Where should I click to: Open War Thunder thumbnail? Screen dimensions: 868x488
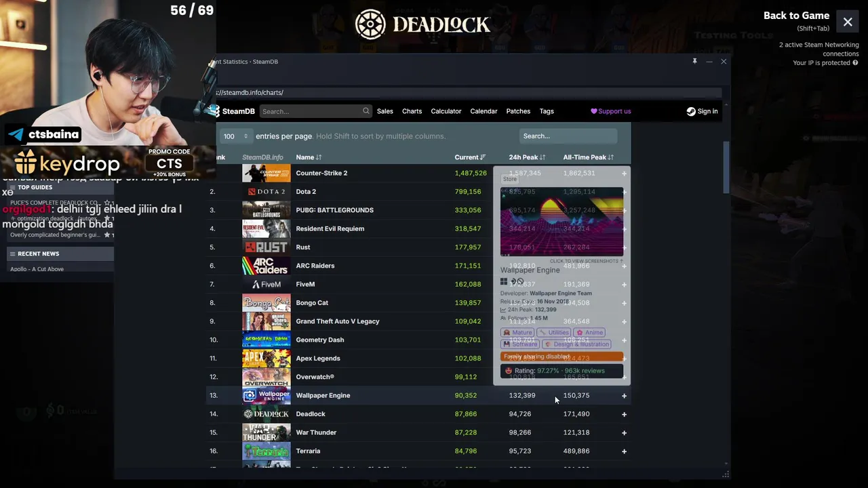tap(267, 432)
